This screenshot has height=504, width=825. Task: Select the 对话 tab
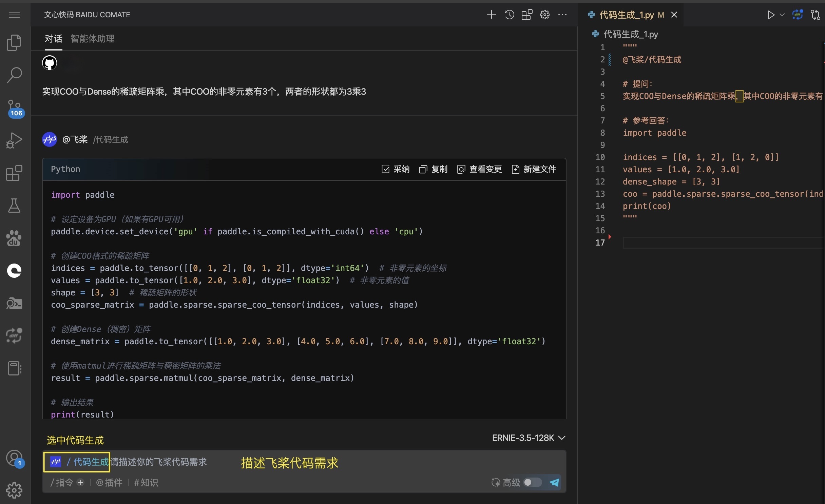53,39
